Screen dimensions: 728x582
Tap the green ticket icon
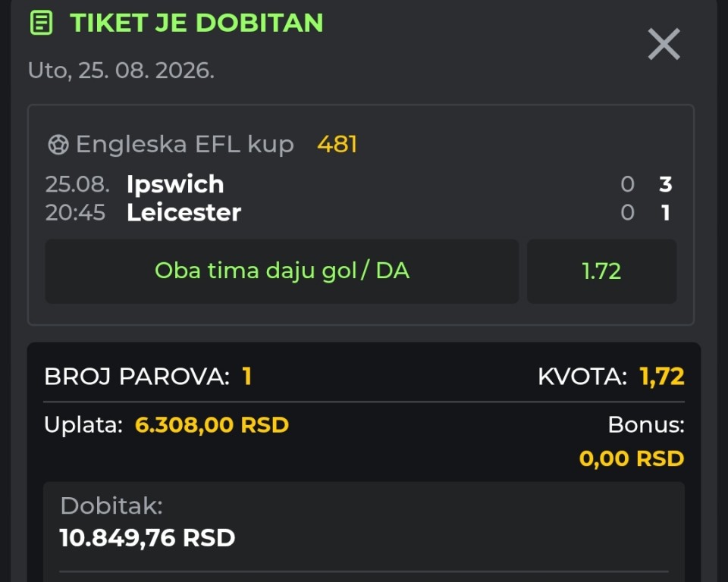(41, 23)
